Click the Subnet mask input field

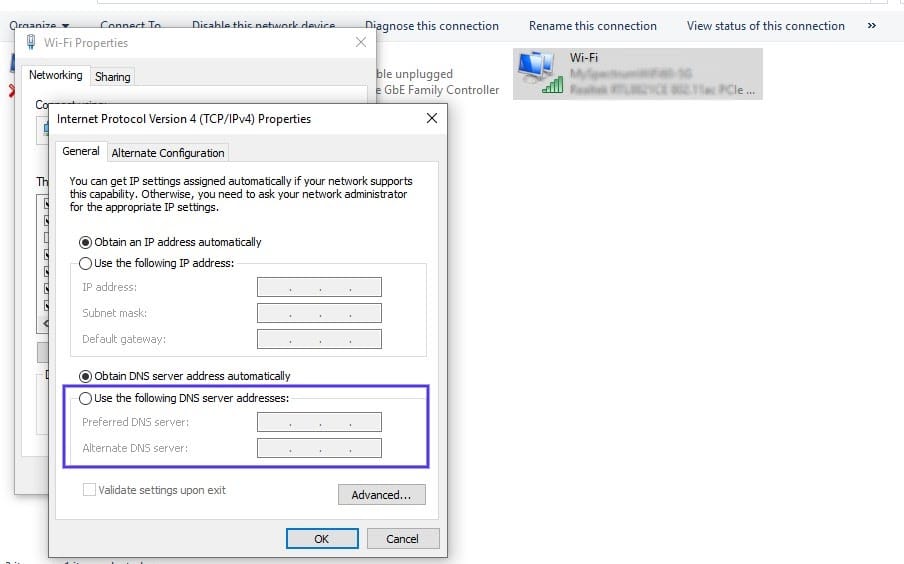pyautogui.click(x=319, y=313)
